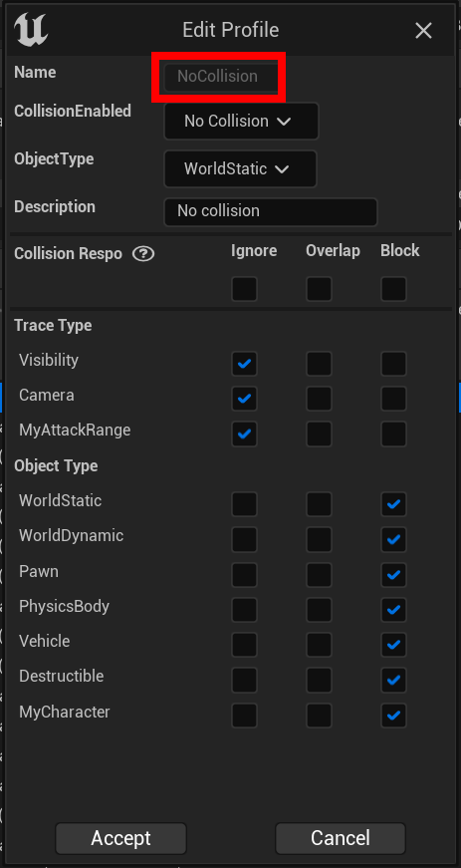Set MyCharacter to Overlap

[319, 716]
